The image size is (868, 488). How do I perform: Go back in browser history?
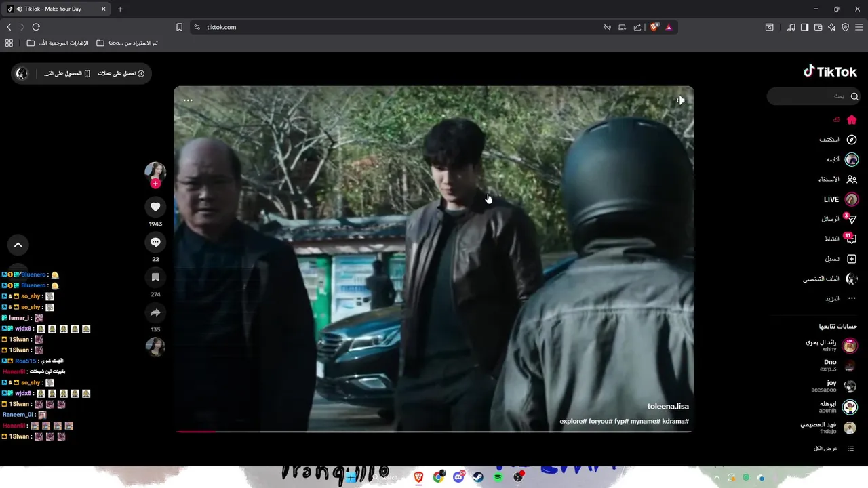click(x=9, y=27)
